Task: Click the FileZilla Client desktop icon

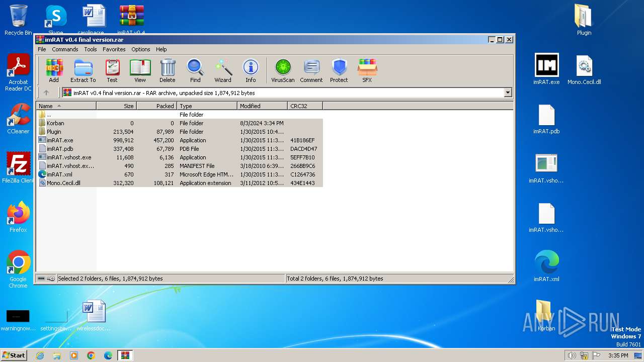Action: (18, 168)
